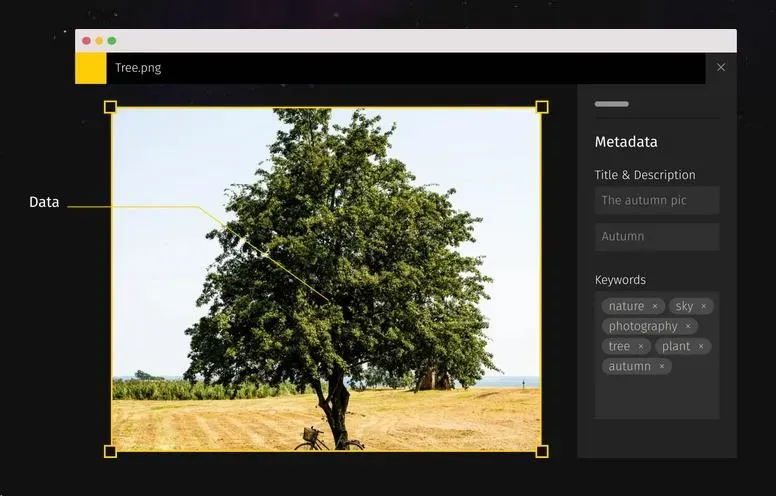This screenshot has width=776, height=496.
Task: Edit the description field 'Autumn'
Action: (657, 237)
